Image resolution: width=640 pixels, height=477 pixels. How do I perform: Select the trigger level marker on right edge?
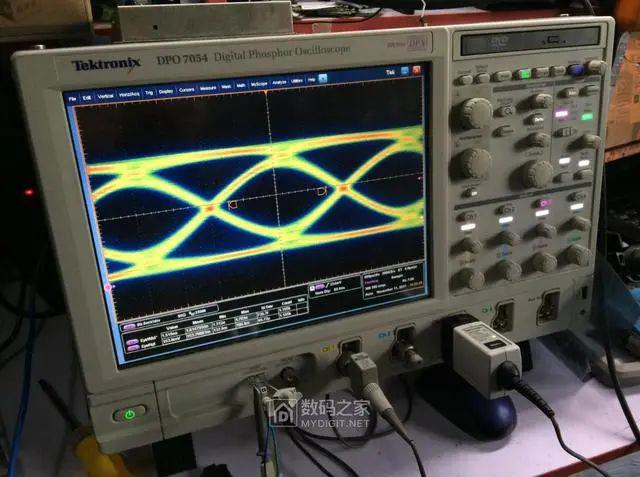pos(420,179)
